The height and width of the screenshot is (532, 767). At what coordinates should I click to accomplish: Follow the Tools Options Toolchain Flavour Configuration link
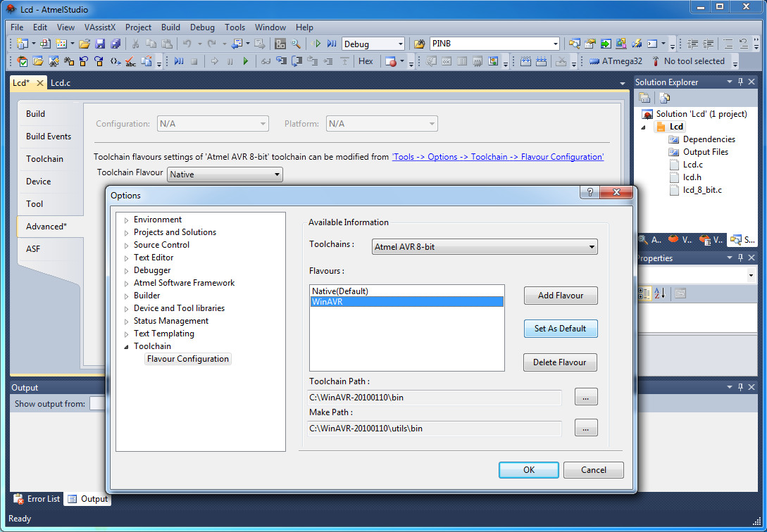498,157
